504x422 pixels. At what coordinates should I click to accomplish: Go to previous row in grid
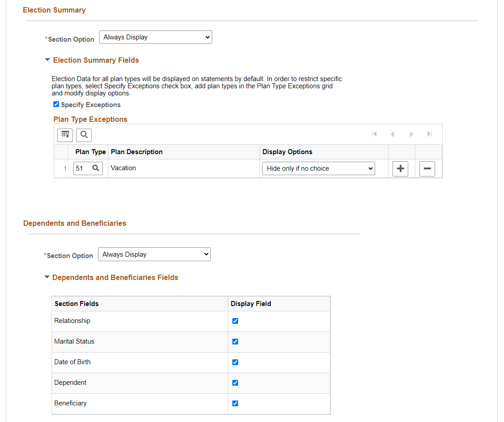click(392, 134)
